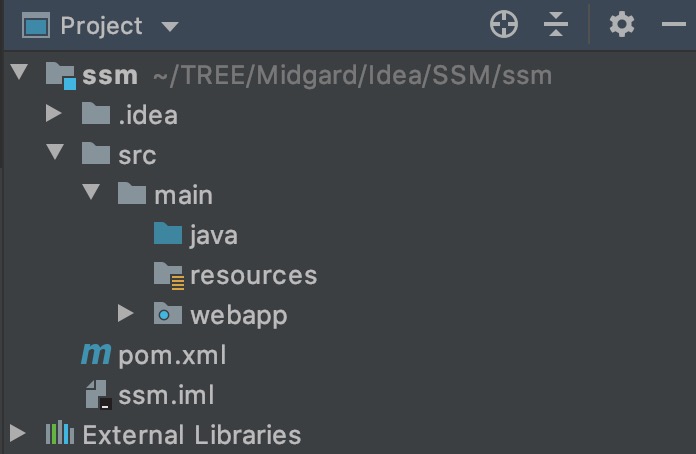Click the ssm.iml module file icon

pyautogui.click(x=97, y=394)
